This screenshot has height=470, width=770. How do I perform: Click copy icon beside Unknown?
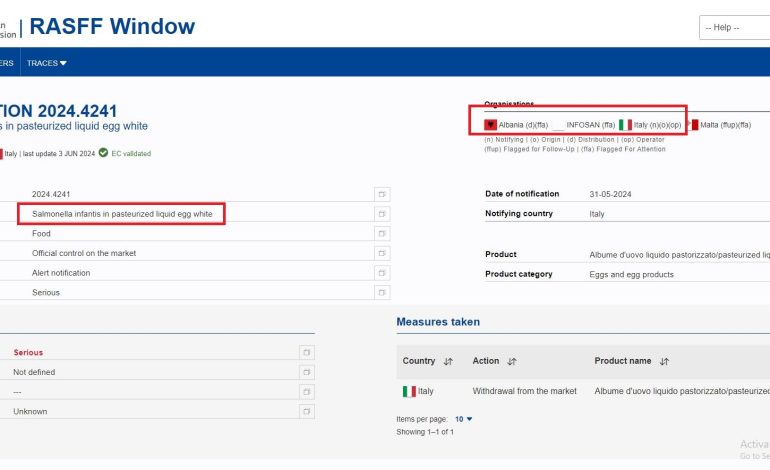[x=306, y=411]
